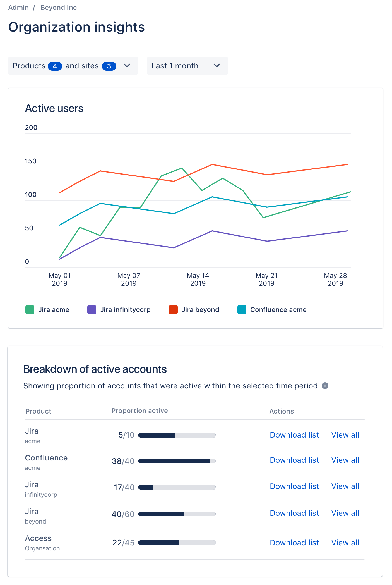392x585 pixels.
Task: Open the Last 1 month dropdown
Action: 187,66
